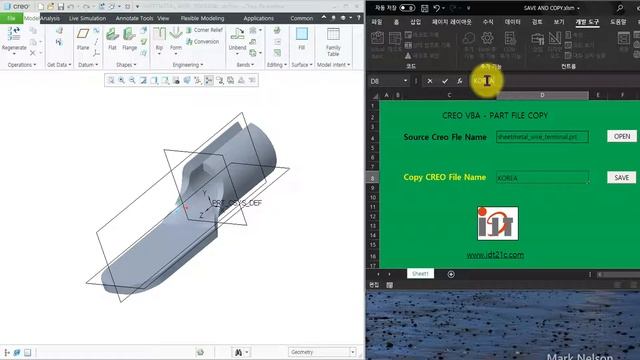Click Excel horizontal scrollbar

point(618,274)
